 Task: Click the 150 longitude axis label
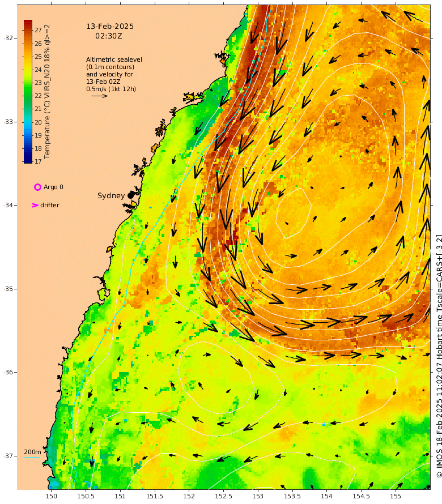point(51,496)
